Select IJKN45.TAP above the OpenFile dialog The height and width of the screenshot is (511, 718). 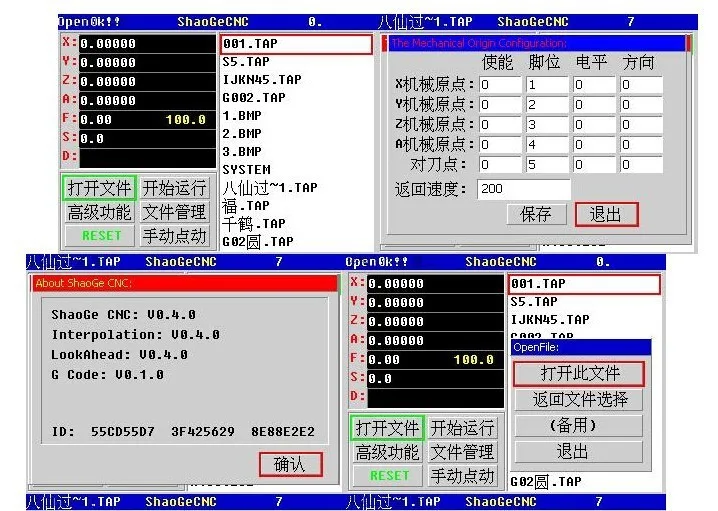[550, 320]
